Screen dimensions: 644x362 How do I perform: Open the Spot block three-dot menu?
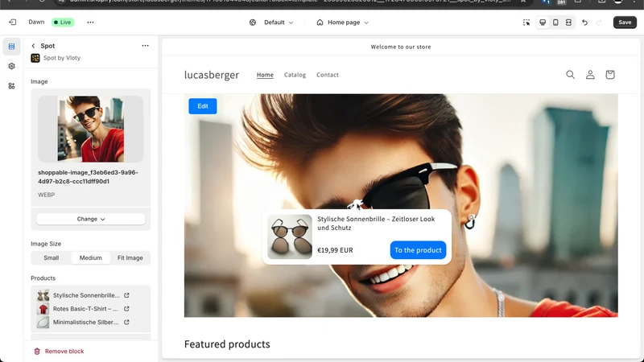click(145, 46)
